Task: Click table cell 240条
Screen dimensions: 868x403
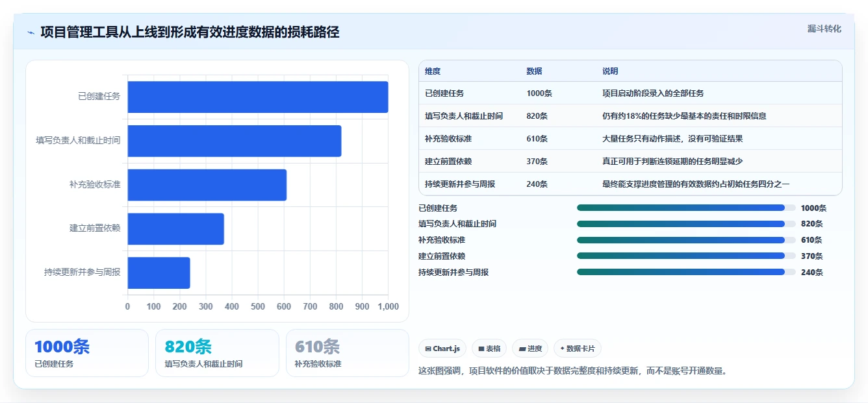Action: [537, 184]
